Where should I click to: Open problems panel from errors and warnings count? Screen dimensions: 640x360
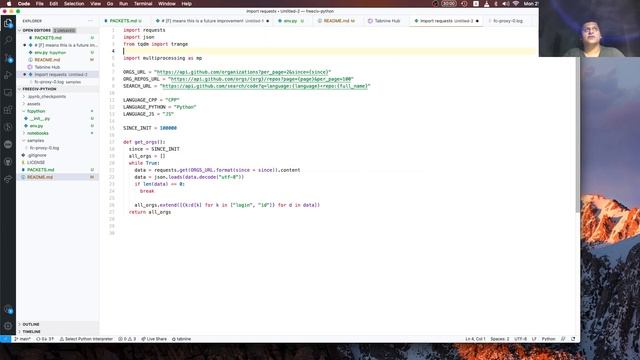click(x=127, y=339)
